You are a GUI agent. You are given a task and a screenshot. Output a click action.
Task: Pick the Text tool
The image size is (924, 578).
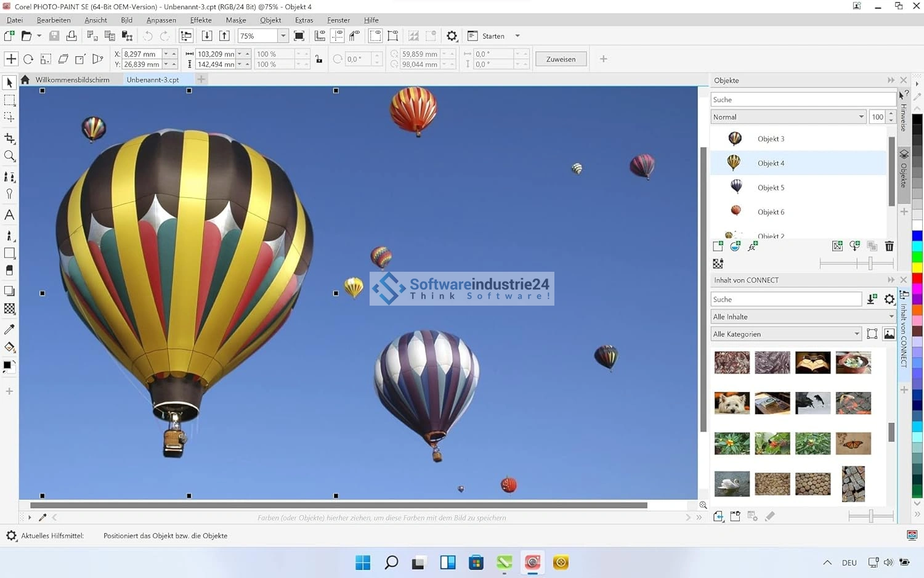9,215
